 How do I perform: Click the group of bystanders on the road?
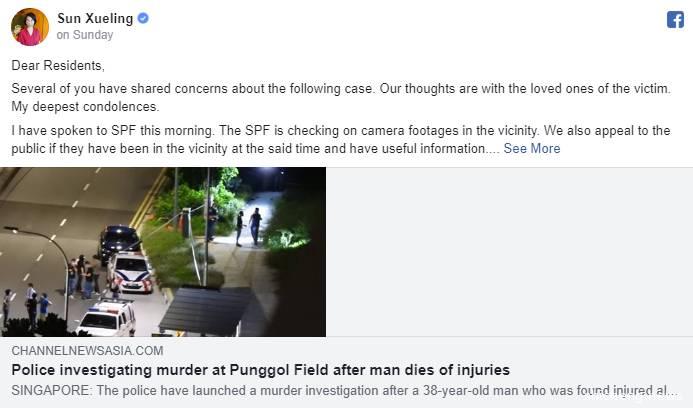[83, 276]
